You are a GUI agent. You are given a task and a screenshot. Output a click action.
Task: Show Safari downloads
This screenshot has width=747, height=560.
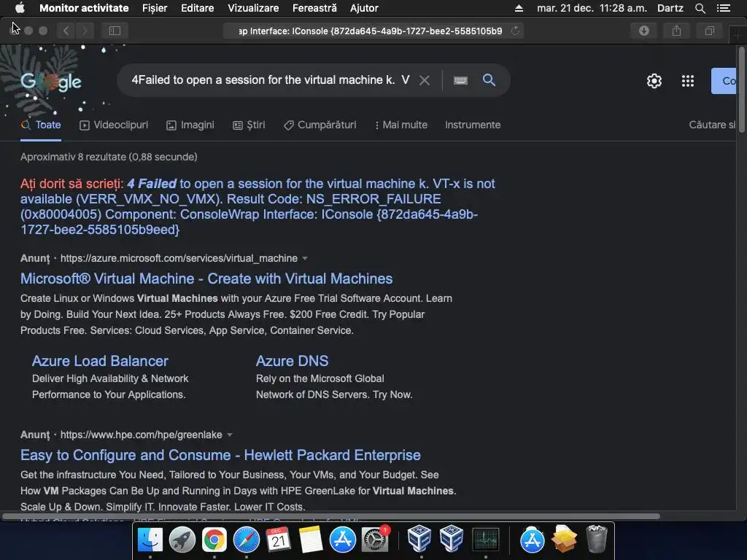click(x=643, y=31)
